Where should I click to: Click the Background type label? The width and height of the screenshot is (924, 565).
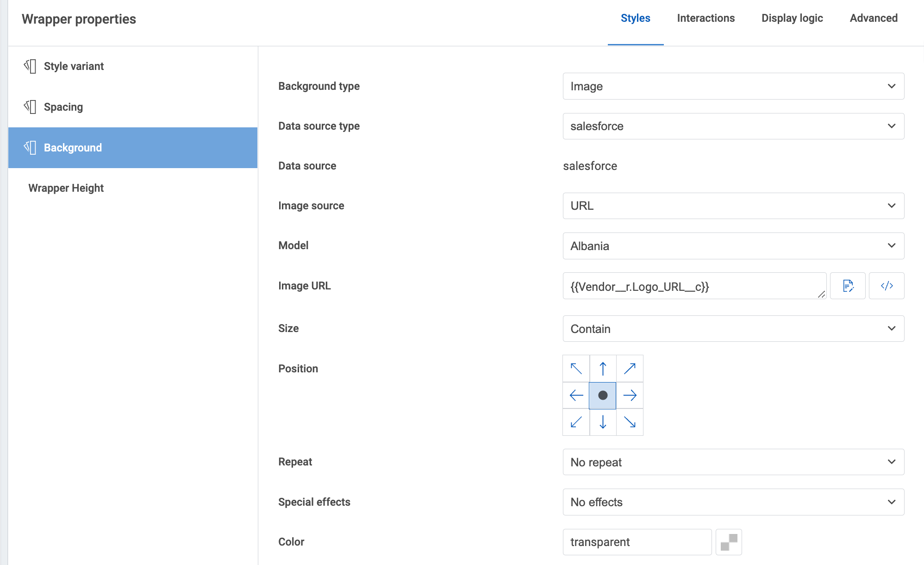point(319,86)
